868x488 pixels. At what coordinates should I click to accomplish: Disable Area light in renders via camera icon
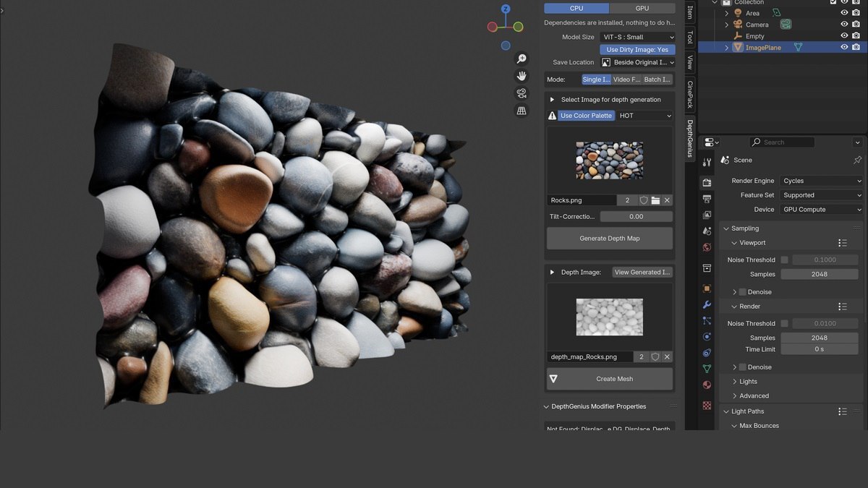pyautogui.click(x=856, y=13)
